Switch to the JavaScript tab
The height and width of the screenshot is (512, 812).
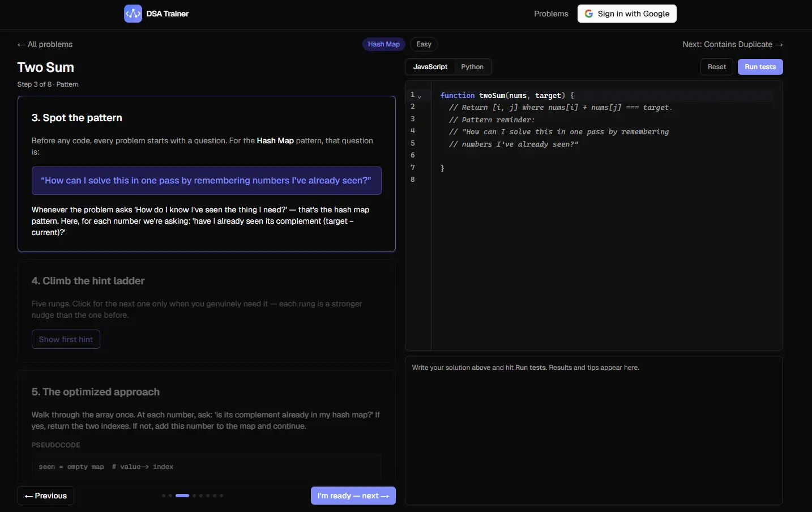point(430,67)
